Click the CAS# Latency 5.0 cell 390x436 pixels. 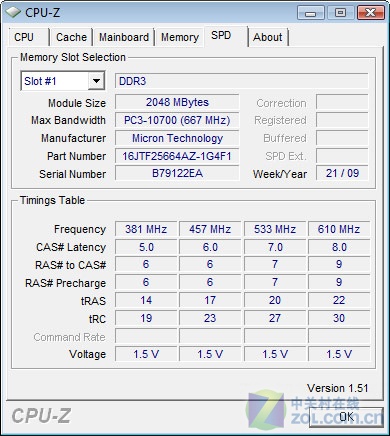point(146,247)
